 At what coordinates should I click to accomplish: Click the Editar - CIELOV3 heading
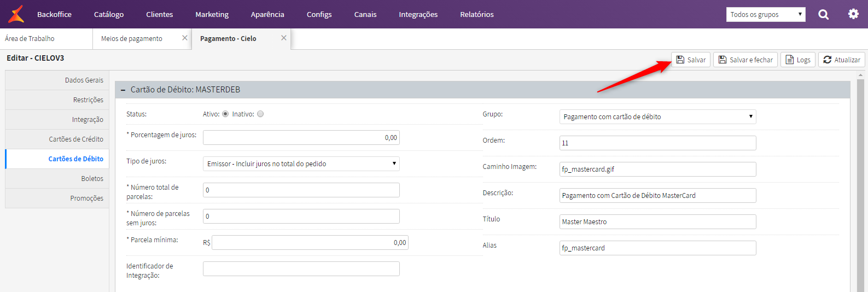35,58
